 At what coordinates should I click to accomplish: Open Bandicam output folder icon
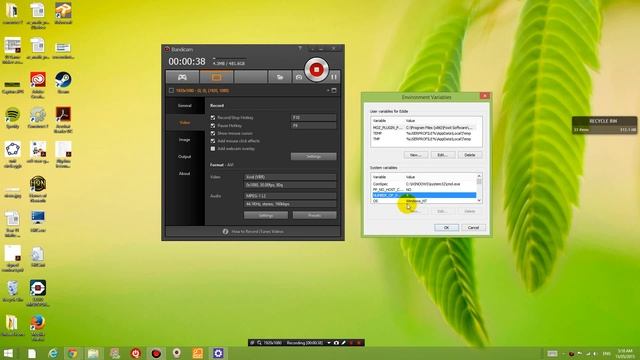pos(280,77)
